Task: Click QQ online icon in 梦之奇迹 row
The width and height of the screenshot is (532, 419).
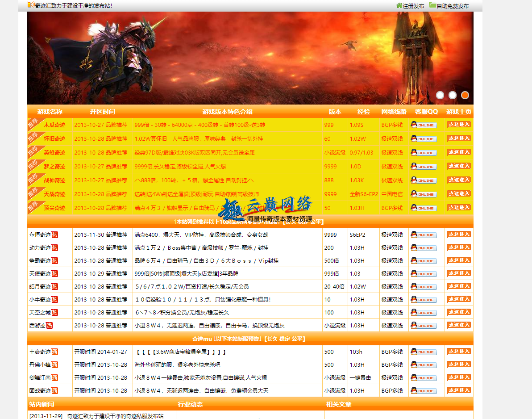Action: pos(424,166)
